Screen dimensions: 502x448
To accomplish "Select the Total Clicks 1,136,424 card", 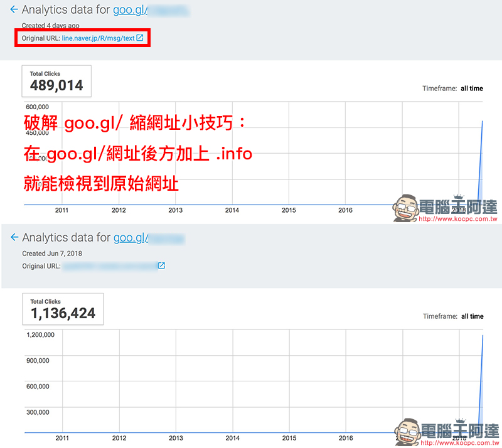I will click(x=62, y=309).
